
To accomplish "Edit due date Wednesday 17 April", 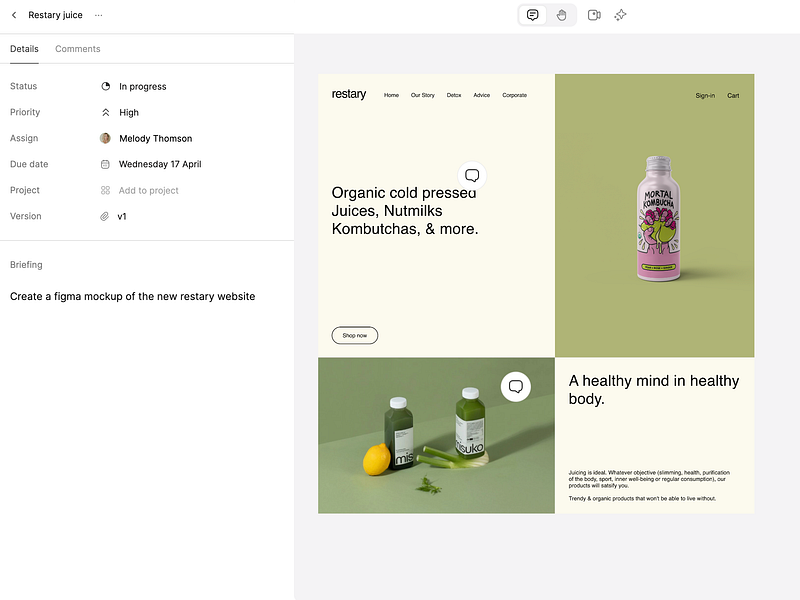I will [160, 164].
